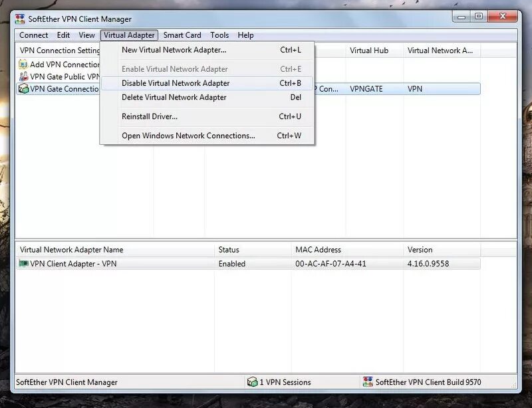Click the VPN Client Adapter network card icon
This screenshot has width=532, height=408.
tap(23, 263)
